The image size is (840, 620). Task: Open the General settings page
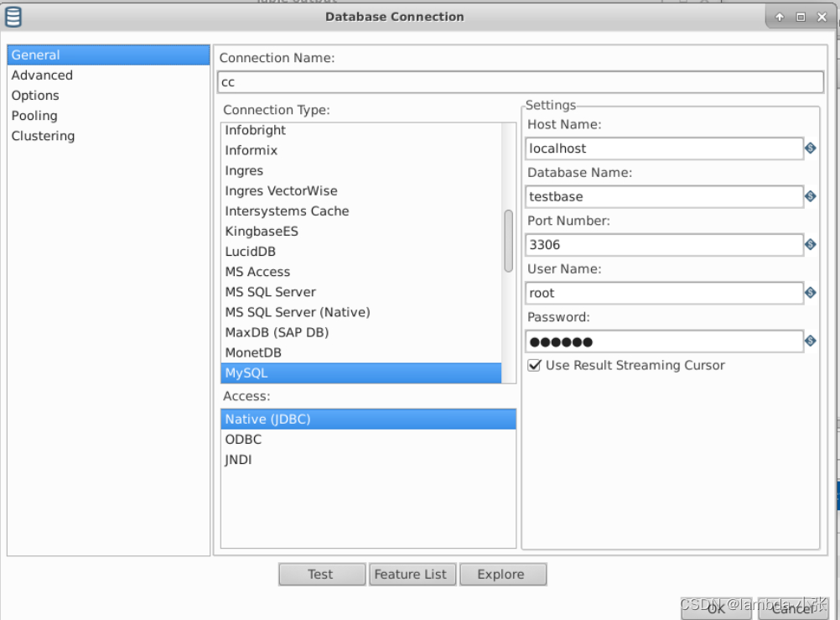tap(108, 55)
